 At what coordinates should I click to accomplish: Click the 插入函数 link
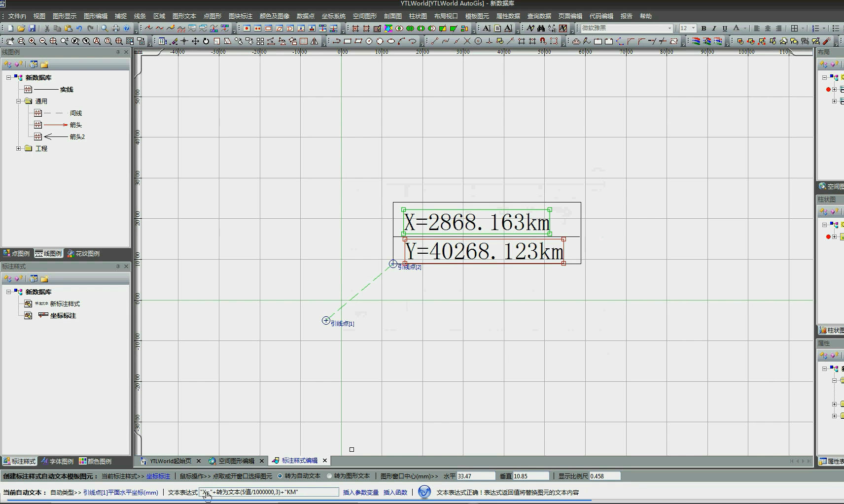point(395,492)
